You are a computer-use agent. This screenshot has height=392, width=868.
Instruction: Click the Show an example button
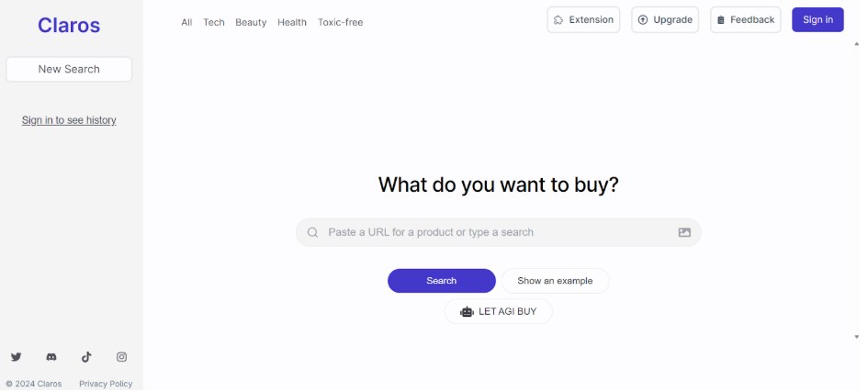coord(555,281)
